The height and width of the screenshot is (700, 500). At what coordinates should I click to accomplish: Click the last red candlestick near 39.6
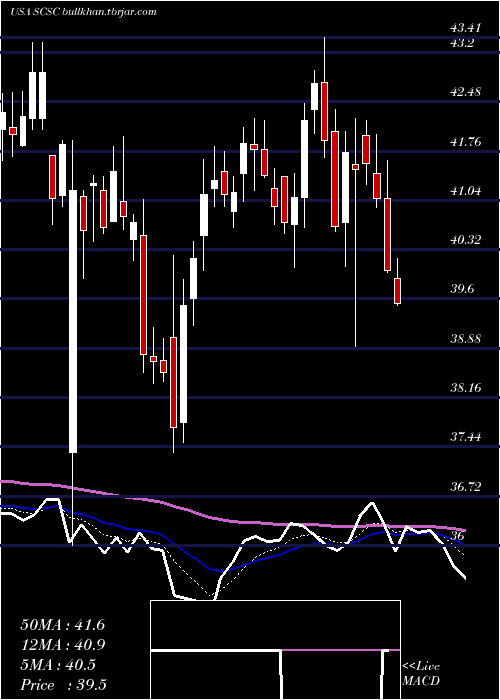397,291
